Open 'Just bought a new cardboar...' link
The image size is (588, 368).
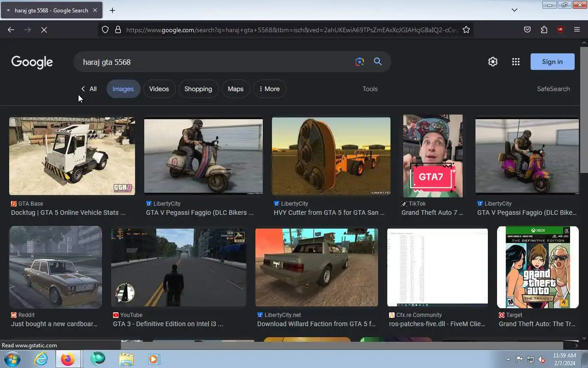tap(54, 324)
